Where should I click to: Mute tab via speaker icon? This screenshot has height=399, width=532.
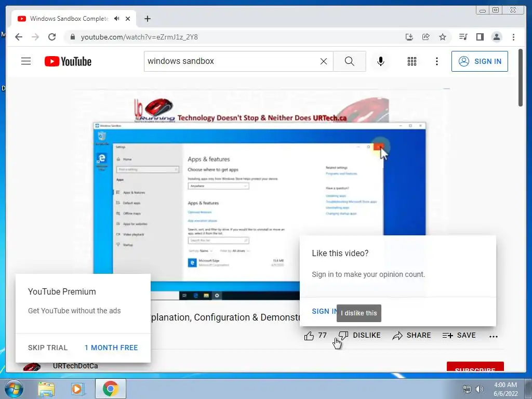117,19
